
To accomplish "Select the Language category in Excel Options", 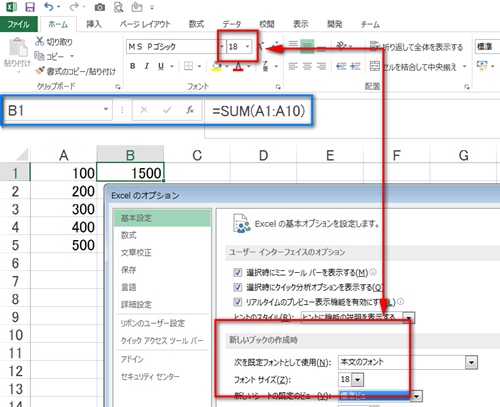I will point(162,287).
